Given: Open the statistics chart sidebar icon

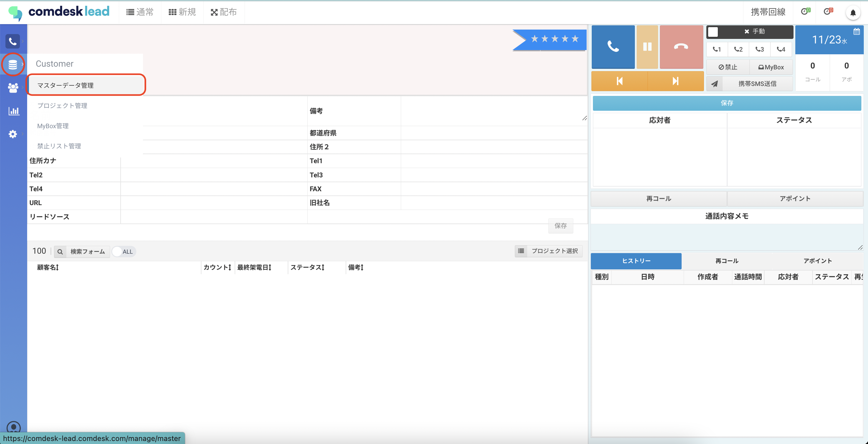Looking at the screenshot, I should pyautogui.click(x=14, y=111).
